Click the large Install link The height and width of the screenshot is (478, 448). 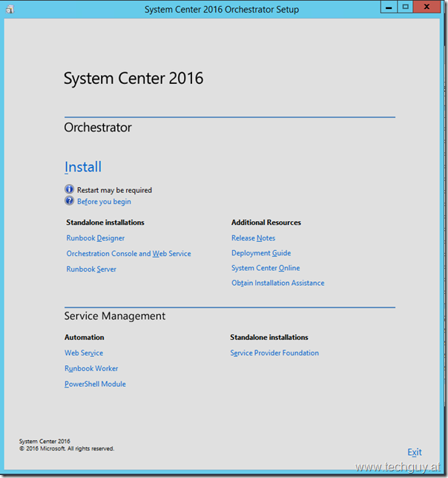tap(83, 167)
